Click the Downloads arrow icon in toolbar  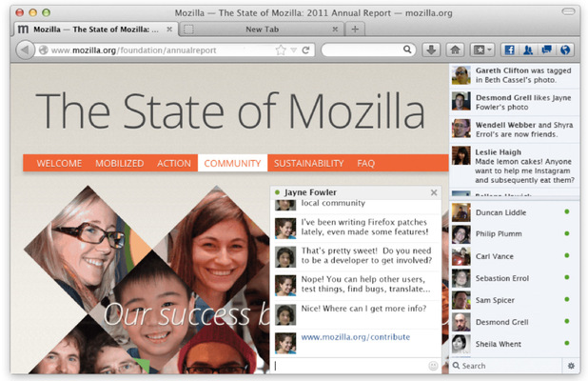tap(431, 50)
